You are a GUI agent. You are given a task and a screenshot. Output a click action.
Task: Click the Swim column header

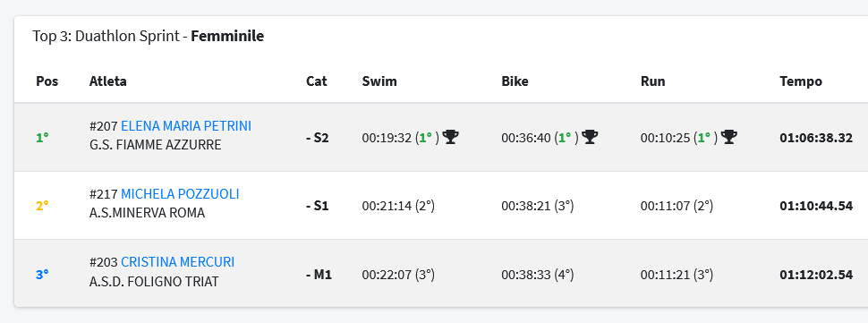point(379,81)
